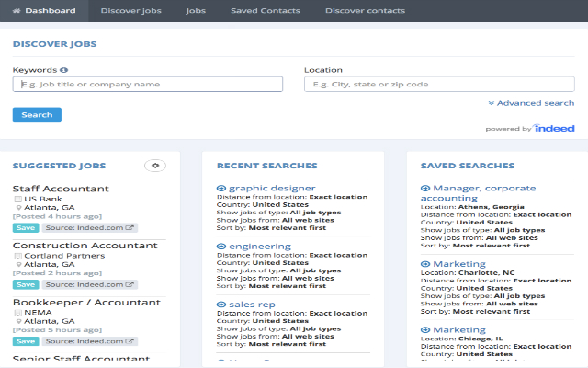Click arrow icon beside Charlotte Marketing saved search
Image resolution: width=588 pixels, height=368 pixels.
425,263
